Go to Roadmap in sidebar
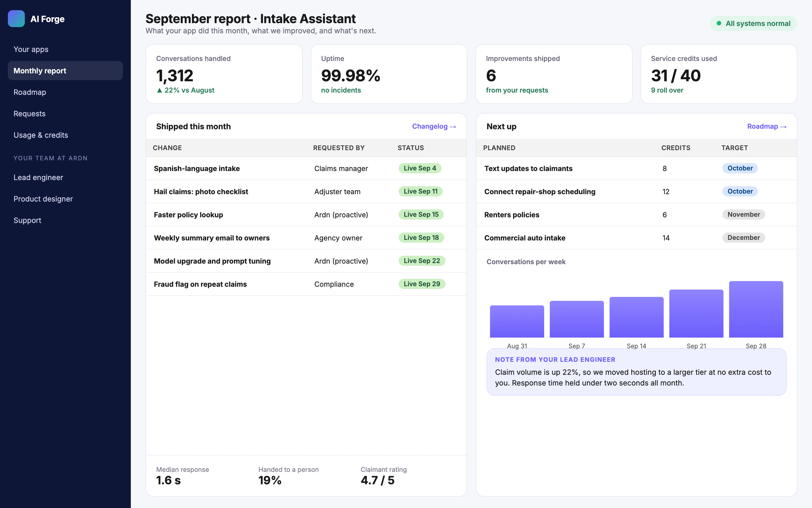This screenshot has height=508, width=812. point(65,92)
